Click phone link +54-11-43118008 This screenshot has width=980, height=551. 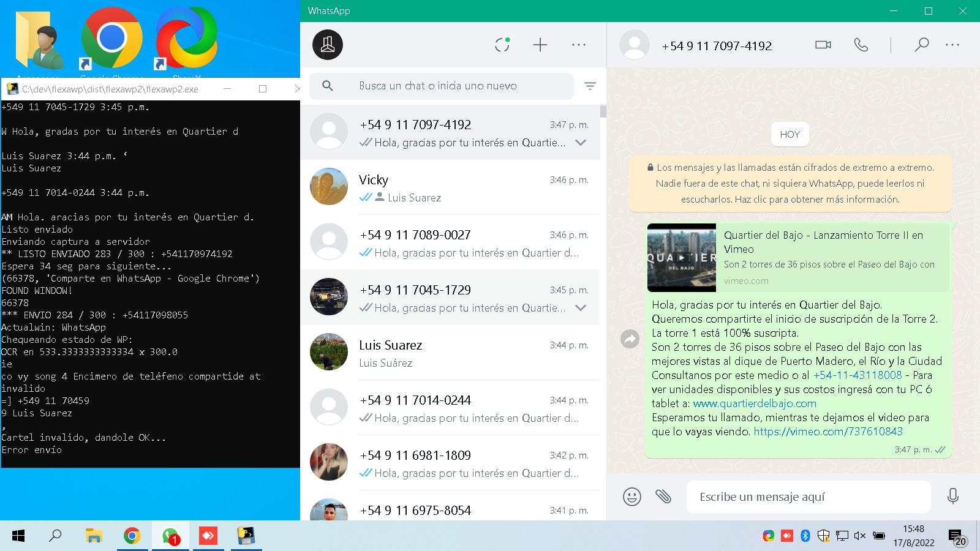[x=858, y=375]
